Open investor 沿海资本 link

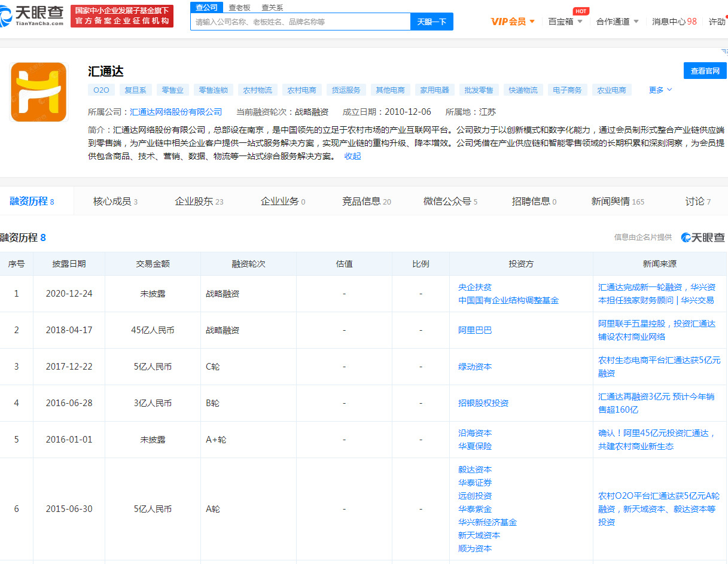click(475, 433)
